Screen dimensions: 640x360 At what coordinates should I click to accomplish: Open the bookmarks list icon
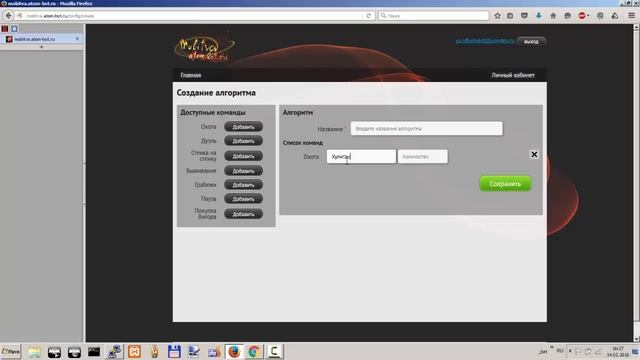tap(510, 16)
